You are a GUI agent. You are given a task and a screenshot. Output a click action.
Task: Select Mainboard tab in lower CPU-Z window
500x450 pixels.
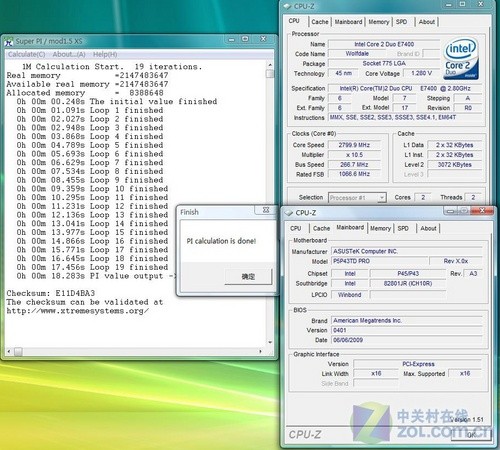[x=350, y=227]
